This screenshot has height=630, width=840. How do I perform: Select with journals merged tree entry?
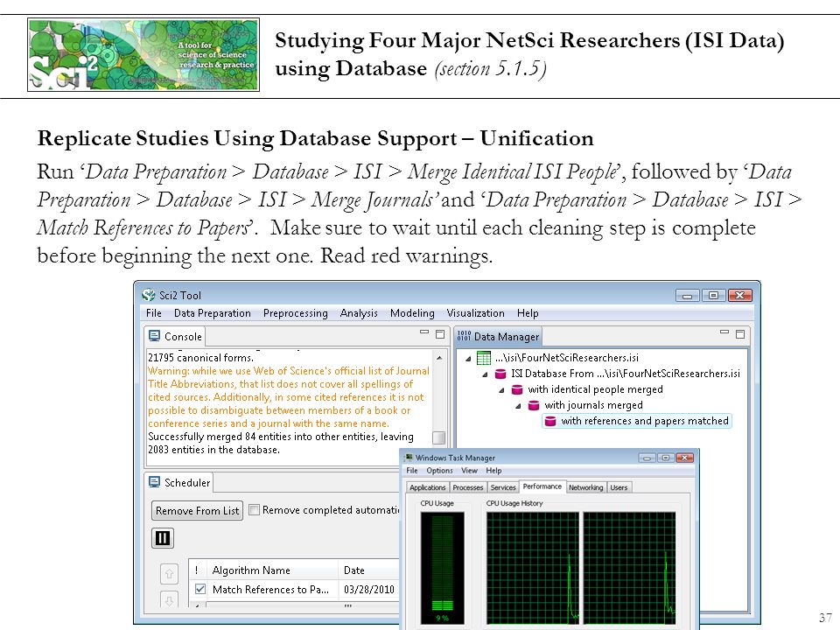coord(593,405)
